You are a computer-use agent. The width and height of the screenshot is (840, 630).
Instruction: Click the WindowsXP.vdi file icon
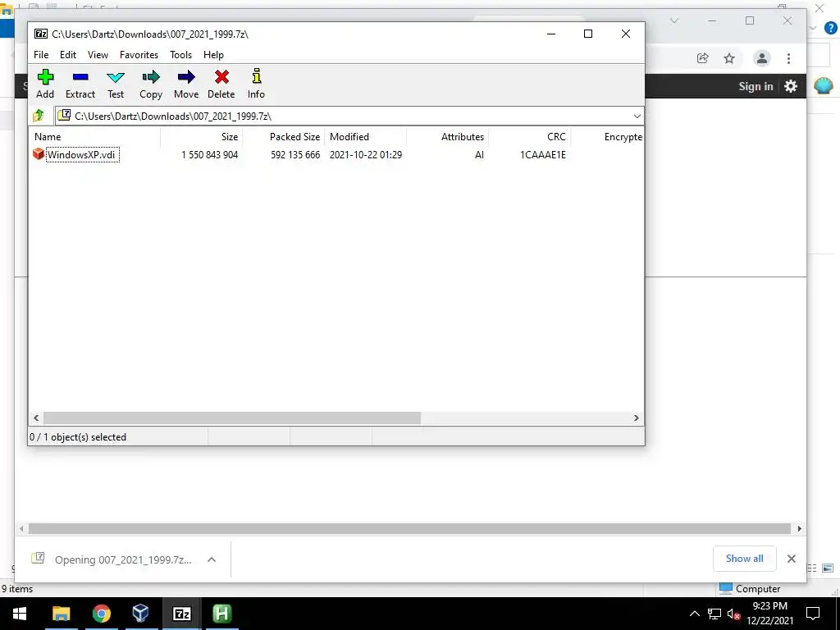click(x=38, y=154)
